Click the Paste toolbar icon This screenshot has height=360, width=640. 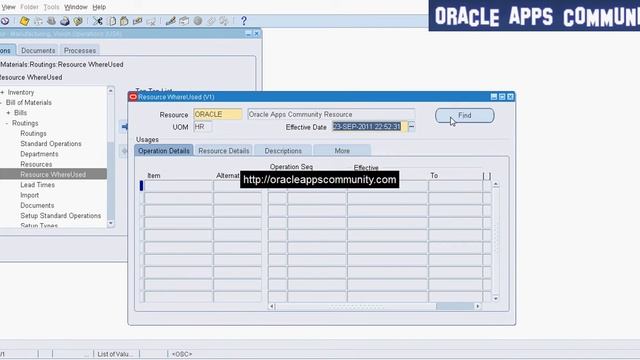tap(124, 21)
